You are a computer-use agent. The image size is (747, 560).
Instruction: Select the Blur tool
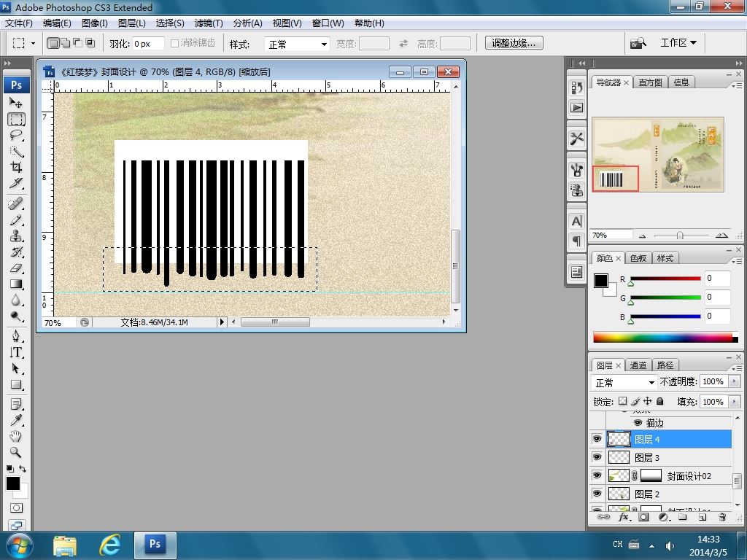[16, 300]
